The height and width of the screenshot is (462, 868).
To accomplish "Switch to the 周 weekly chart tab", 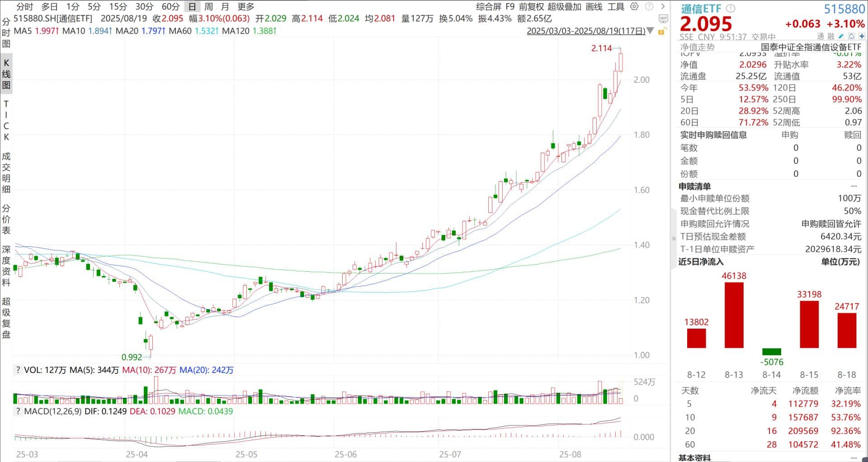I will [x=208, y=7].
